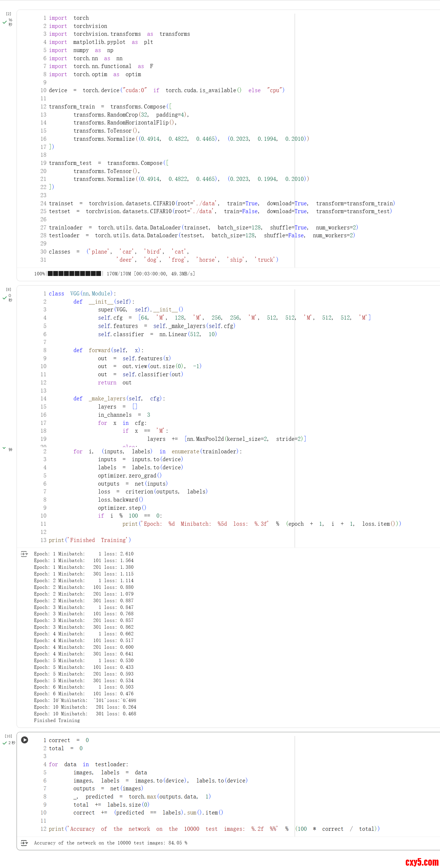Click the 'total += labels.size(0)' line
This screenshot has height=868, width=440.
(x=111, y=805)
